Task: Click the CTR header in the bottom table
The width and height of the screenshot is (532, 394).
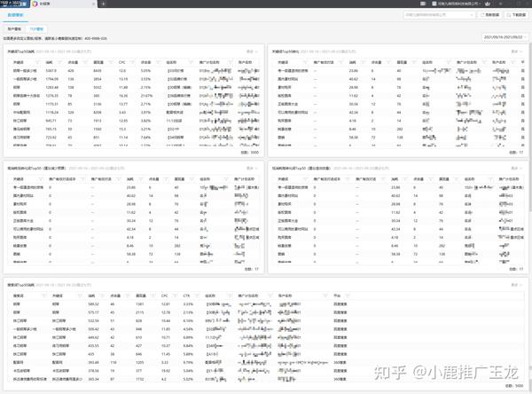Action: tap(186, 295)
